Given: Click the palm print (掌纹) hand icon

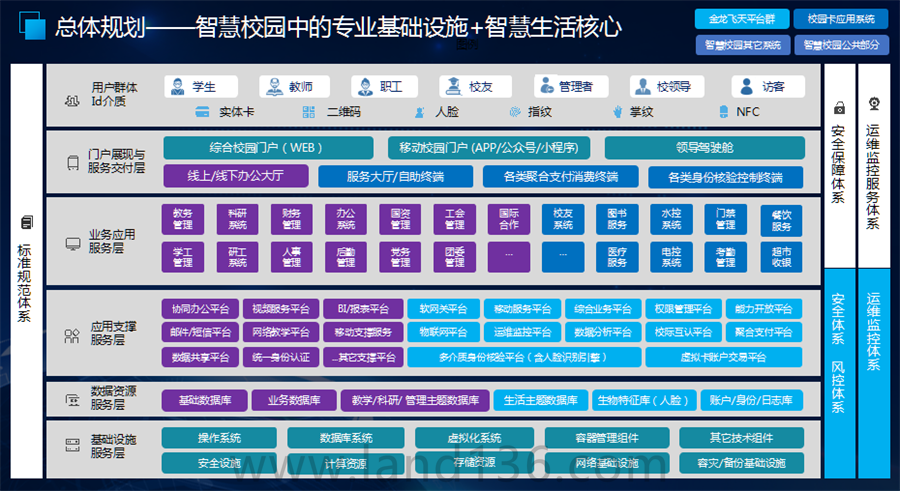Looking at the screenshot, I should [618, 112].
